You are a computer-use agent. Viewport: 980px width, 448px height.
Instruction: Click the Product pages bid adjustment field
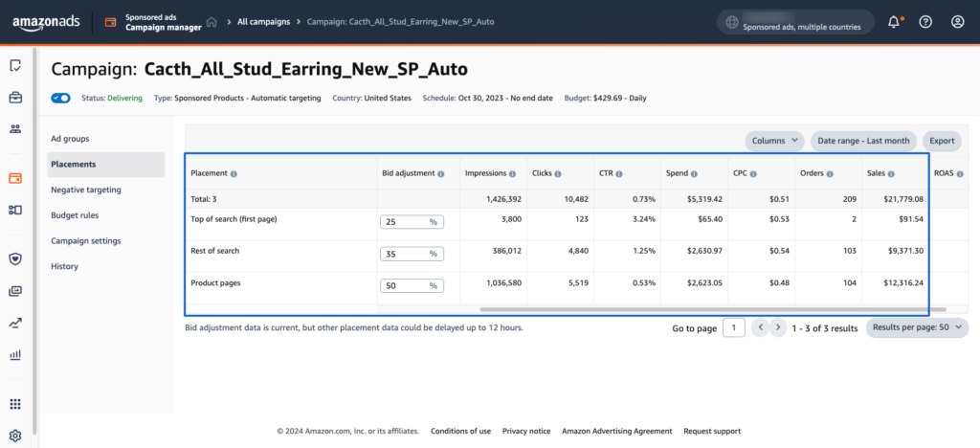412,285
